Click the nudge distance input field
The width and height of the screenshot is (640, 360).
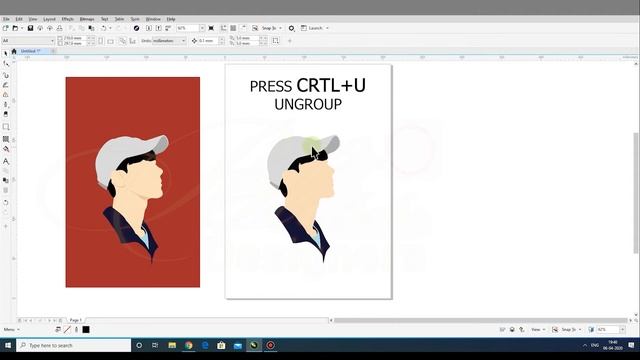(208, 41)
